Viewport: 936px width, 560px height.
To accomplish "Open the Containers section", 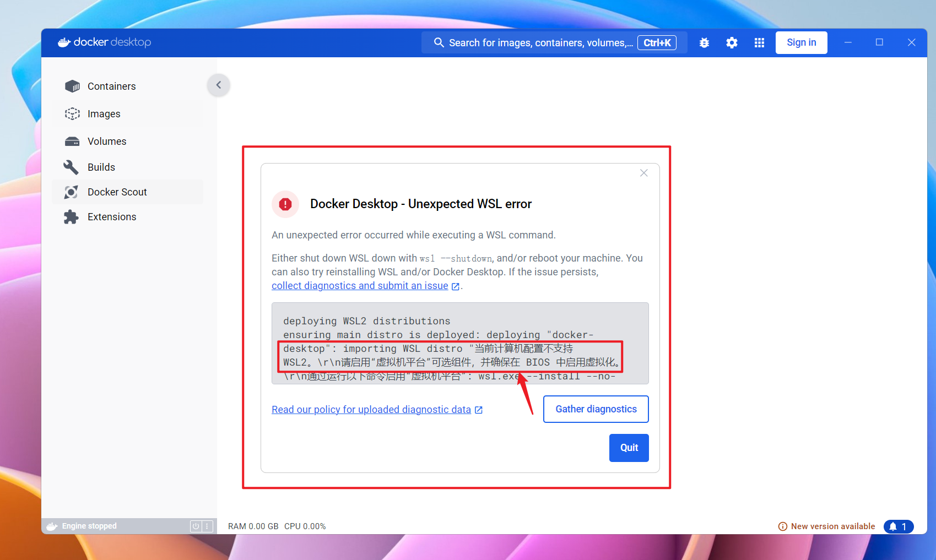I will (128, 86).
